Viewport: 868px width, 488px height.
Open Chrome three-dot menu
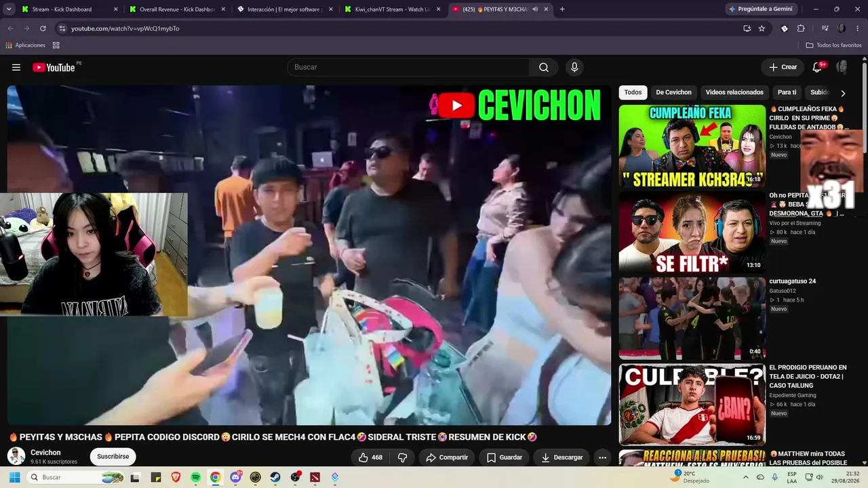(858, 28)
